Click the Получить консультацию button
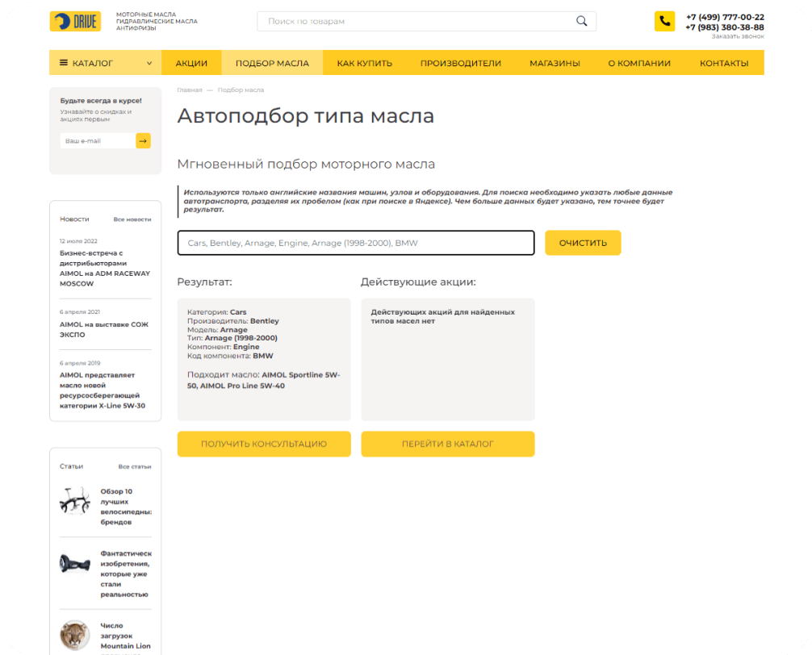 click(x=264, y=444)
